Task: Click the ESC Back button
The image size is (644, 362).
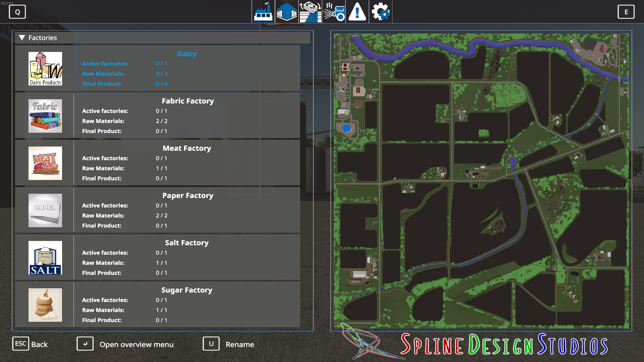Action: tap(30, 344)
